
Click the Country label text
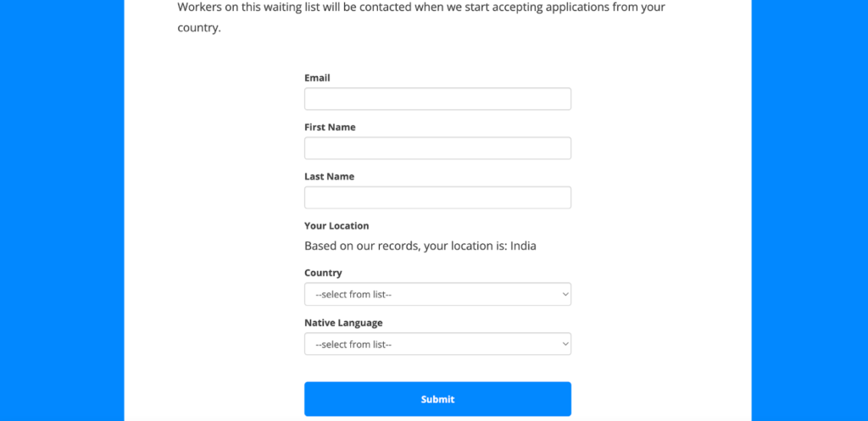click(x=323, y=273)
